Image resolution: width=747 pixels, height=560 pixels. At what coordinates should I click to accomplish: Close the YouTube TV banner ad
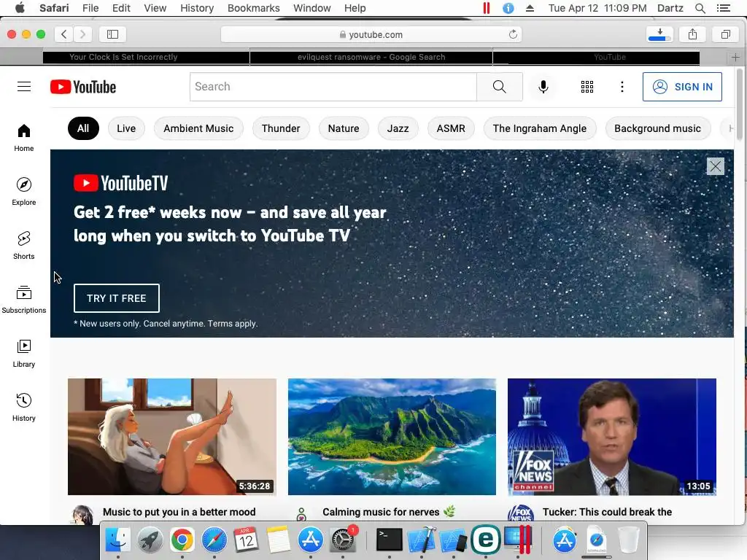(715, 166)
